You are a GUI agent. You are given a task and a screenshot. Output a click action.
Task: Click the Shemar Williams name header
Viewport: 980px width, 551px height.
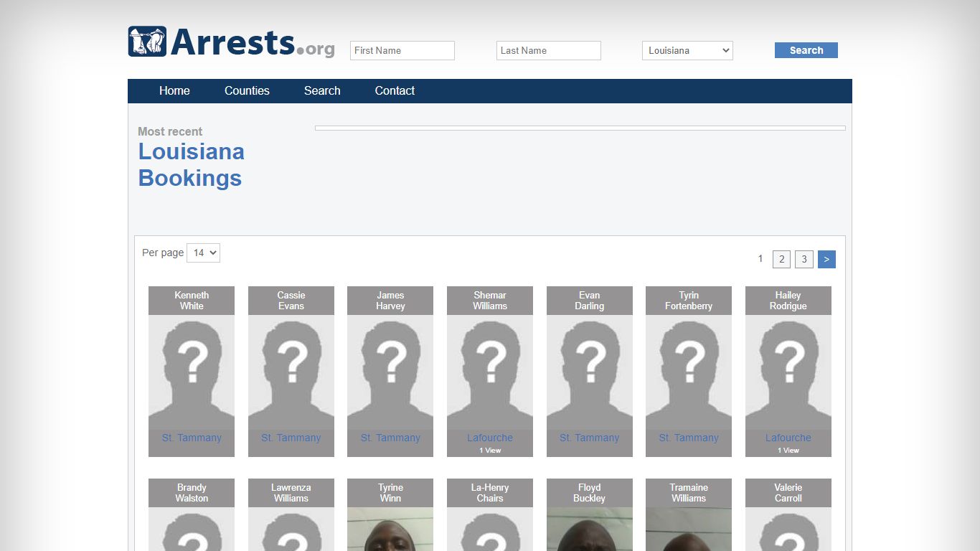pos(490,301)
